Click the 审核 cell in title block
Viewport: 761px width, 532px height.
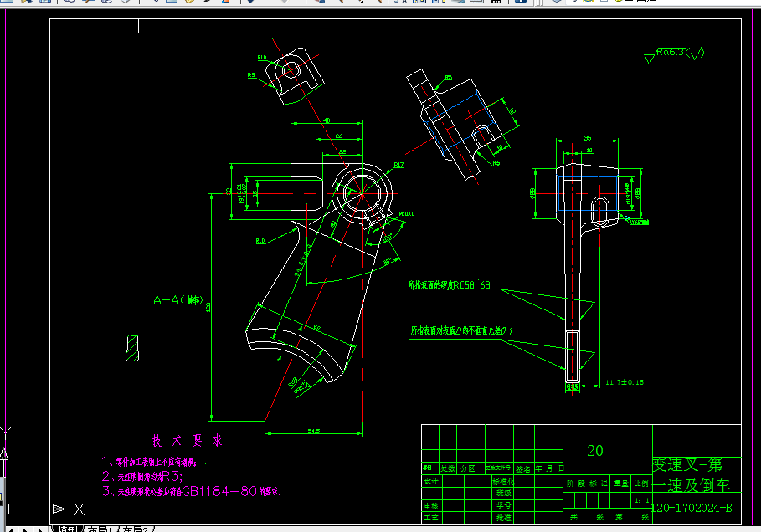coord(431,506)
